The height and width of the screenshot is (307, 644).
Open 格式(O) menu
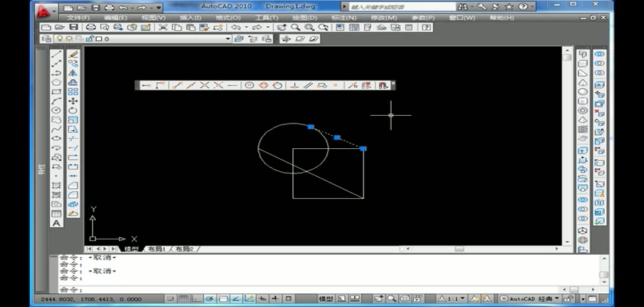[228, 18]
